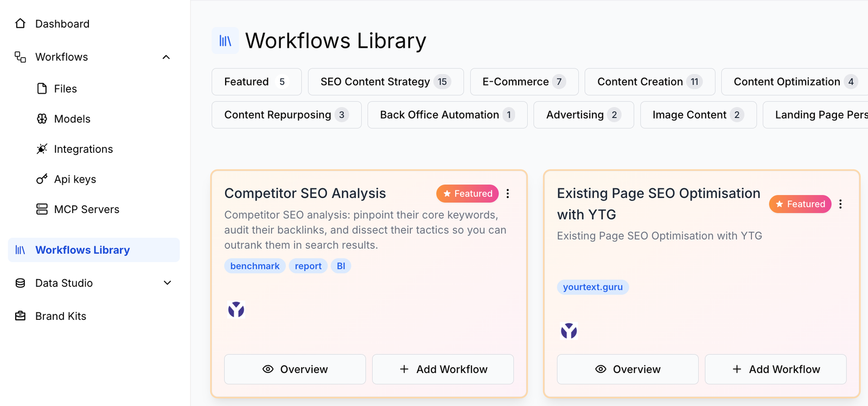Click the Brand Kits briefcase icon
This screenshot has height=406, width=868.
pyautogui.click(x=20, y=316)
